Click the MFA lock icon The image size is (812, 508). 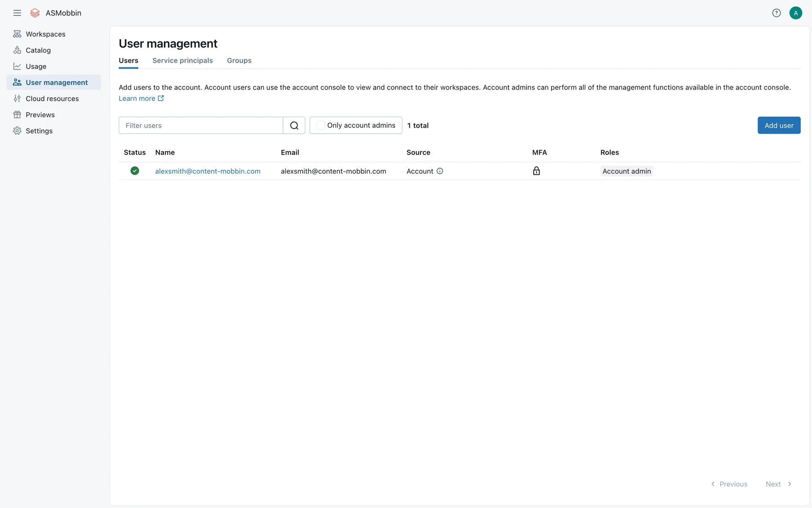pyautogui.click(x=536, y=171)
